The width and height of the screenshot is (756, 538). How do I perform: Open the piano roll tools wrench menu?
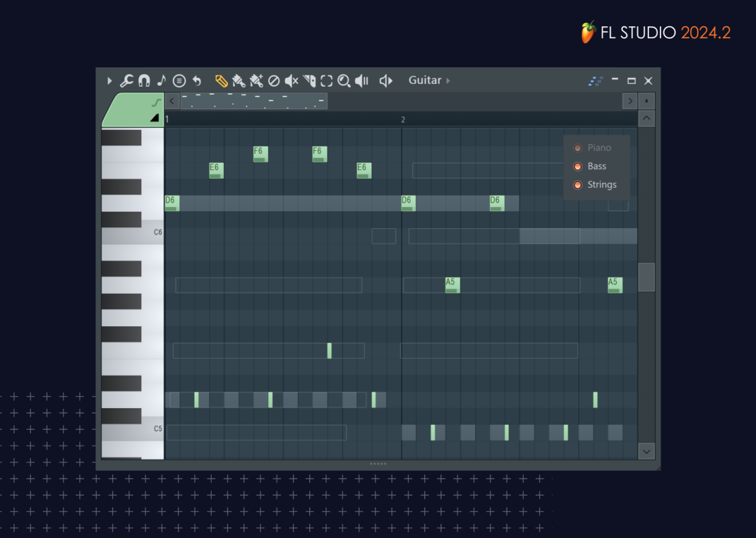click(x=126, y=81)
